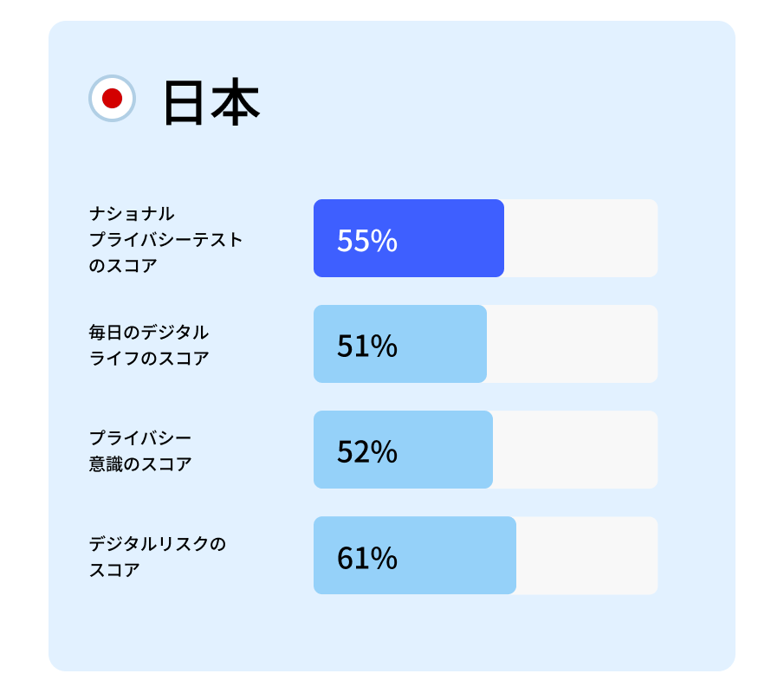Image resolution: width=784 pixels, height=693 pixels.
Task: Click the プライバシー意識のスコア label
Action: 140,450
